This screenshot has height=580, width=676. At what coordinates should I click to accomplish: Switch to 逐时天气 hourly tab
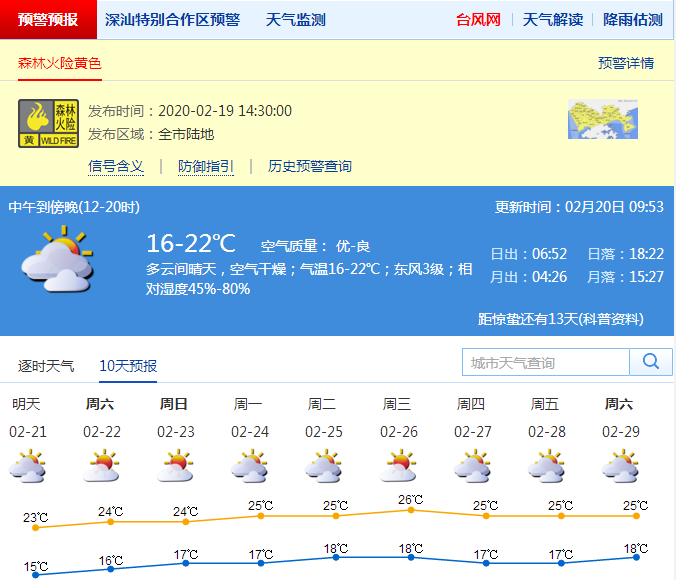pos(46,366)
